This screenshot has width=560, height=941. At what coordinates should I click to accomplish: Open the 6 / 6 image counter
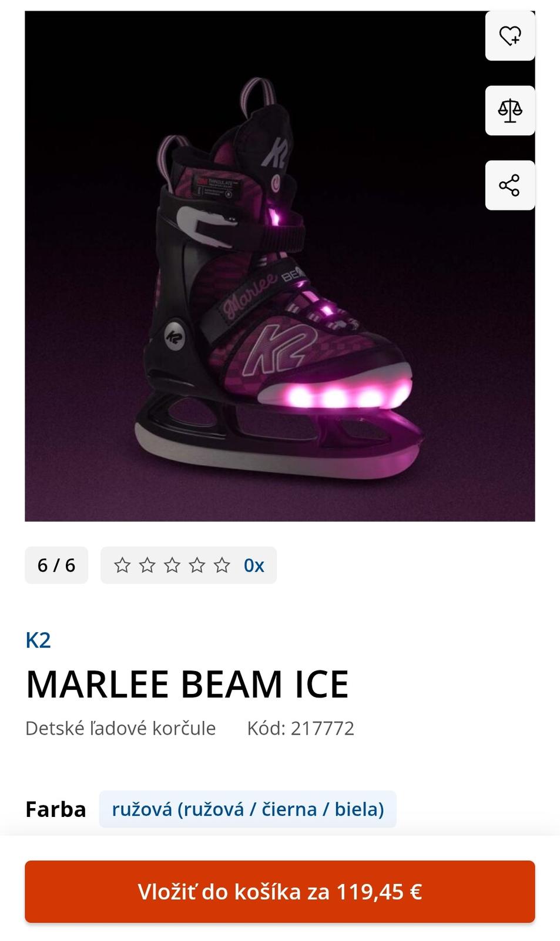[56, 565]
